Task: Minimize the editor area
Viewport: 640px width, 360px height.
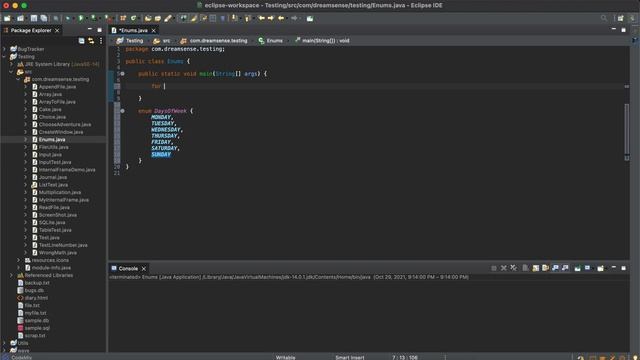Action: (x=613, y=30)
